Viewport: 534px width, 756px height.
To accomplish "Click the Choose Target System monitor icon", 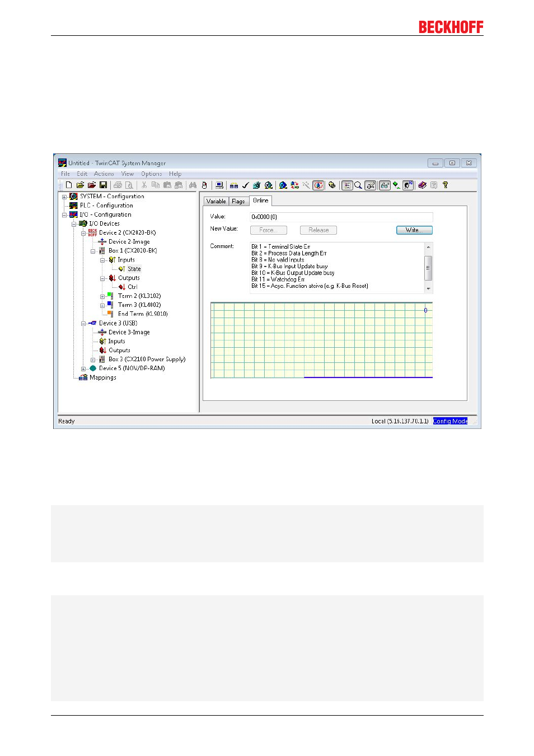I will coord(219,185).
